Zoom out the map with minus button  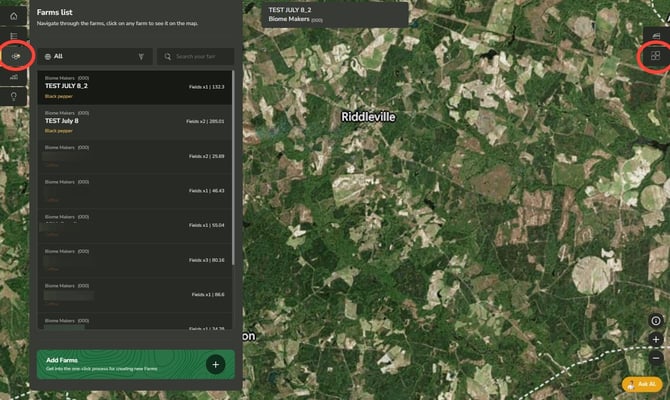coord(656,358)
